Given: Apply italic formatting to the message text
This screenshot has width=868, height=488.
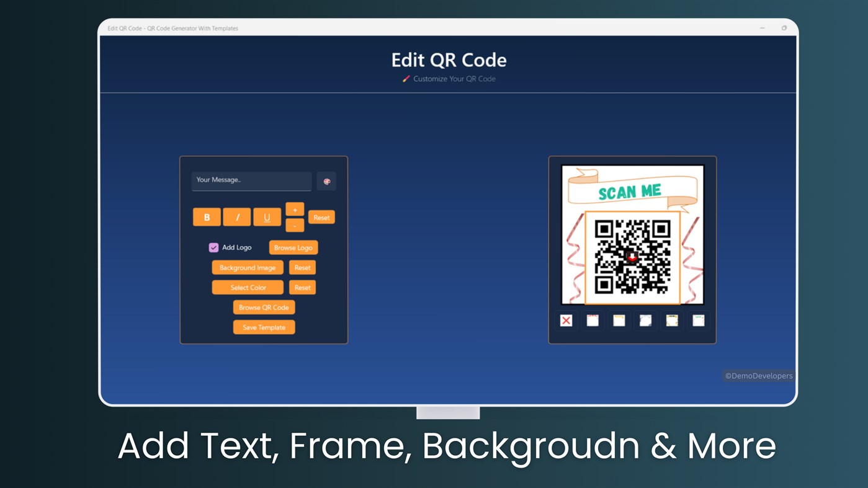Looking at the screenshot, I should click(236, 217).
